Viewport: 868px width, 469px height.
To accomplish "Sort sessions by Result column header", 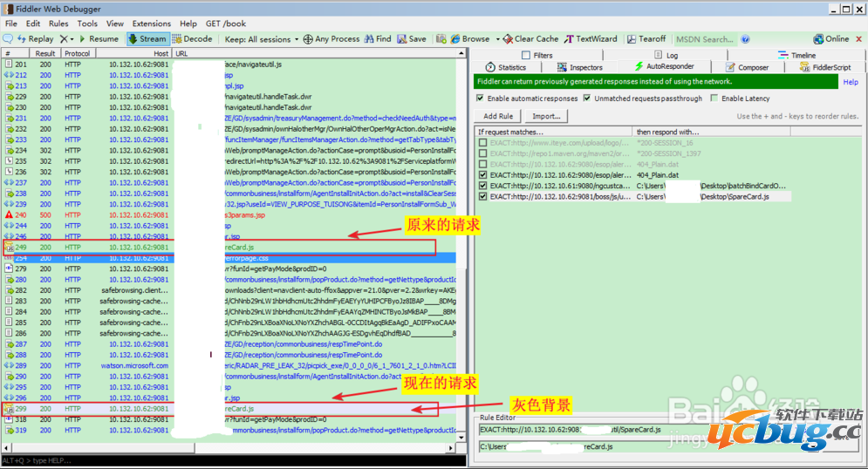I will click(x=44, y=54).
